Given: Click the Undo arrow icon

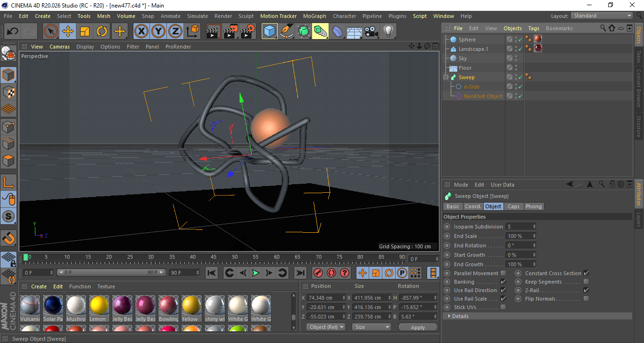Looking at the screenshot, I should [x=13, y=32].
